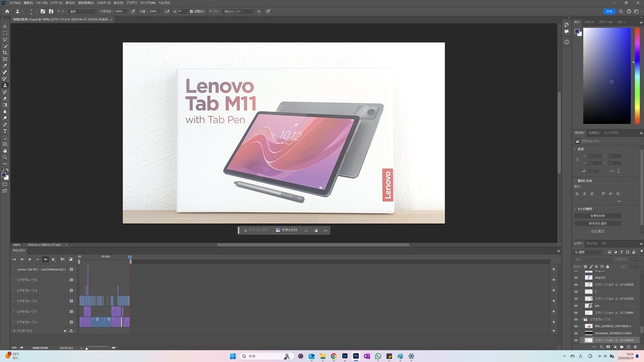Image resolution: width=644 pixels, height=362 pixels.
Task: Toggle the 調整あり checkbox in options bar
Action: click(x=192, y=11)
